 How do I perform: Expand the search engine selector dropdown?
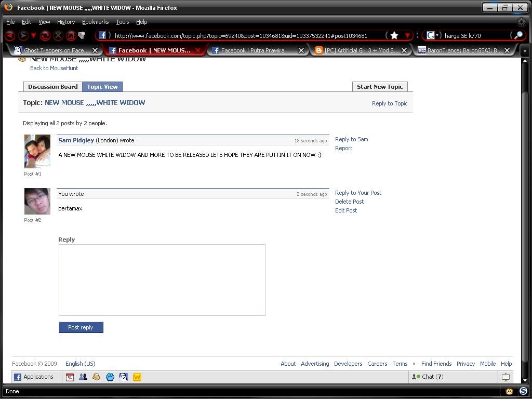(433, 36)
